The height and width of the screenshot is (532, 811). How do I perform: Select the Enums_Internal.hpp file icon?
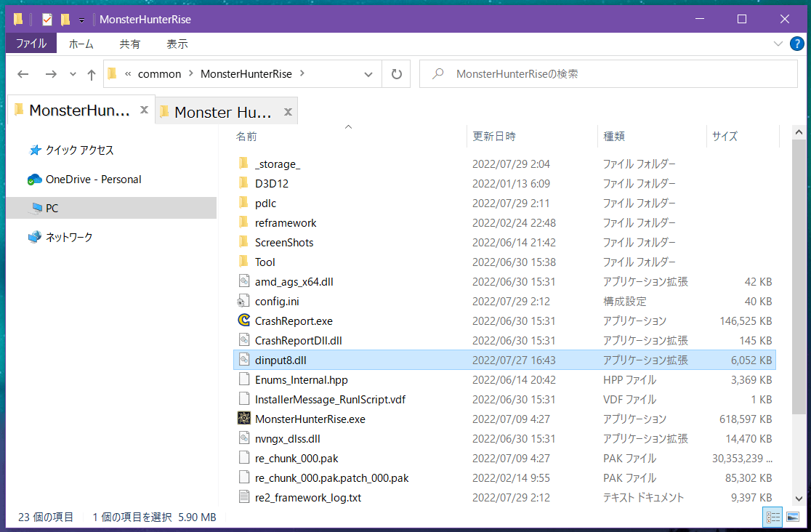(244, 379)
